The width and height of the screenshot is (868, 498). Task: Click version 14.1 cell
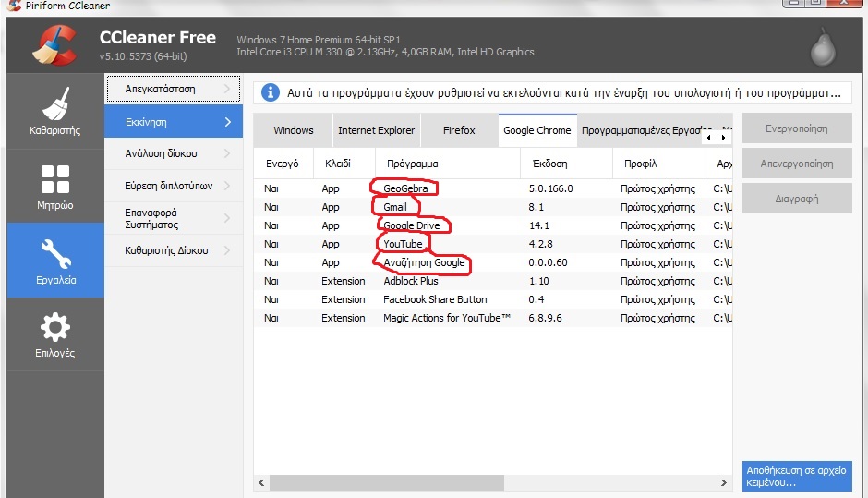539,225
